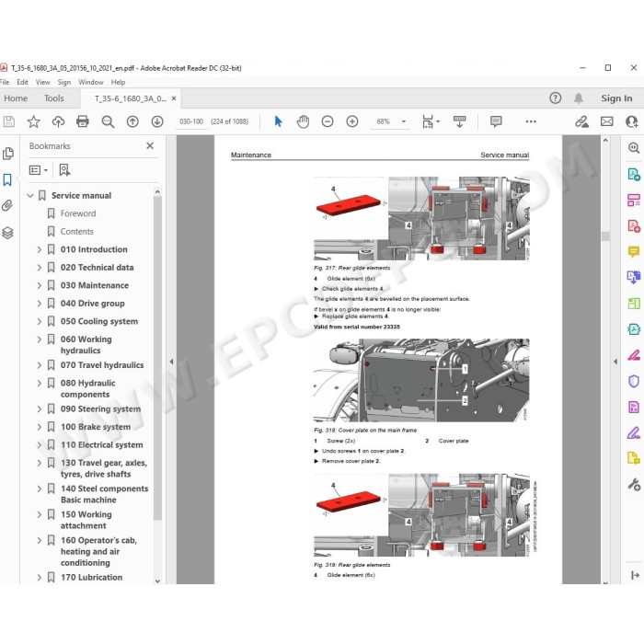
Task: Open the Help question mark icon
Action: click(x=556, y=98)
